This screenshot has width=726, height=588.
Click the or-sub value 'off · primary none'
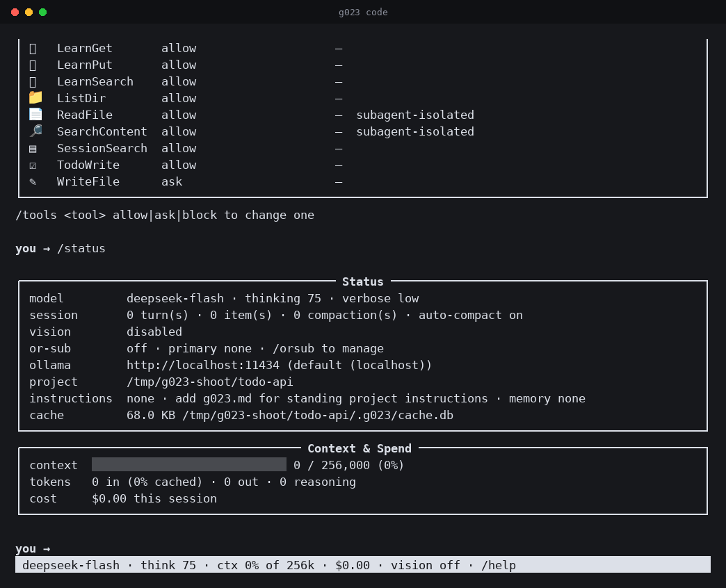189,348
